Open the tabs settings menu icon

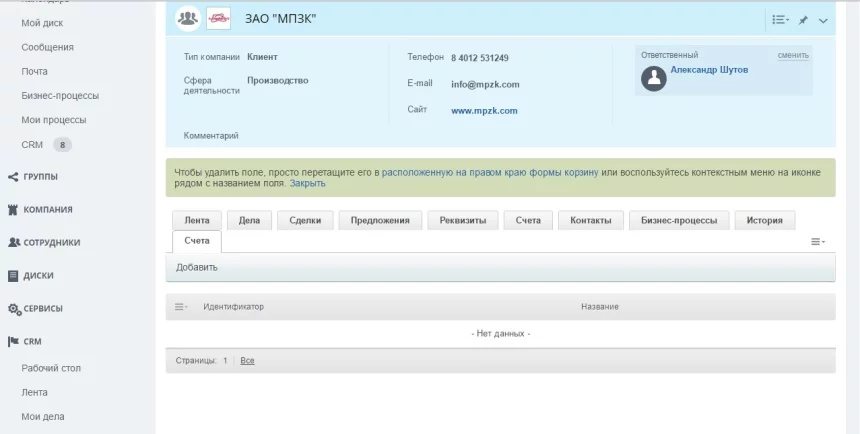coord(817,242)
